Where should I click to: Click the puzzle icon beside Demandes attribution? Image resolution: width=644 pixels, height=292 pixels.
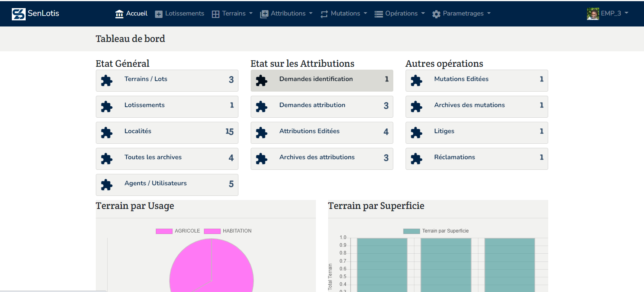(262, 107)
